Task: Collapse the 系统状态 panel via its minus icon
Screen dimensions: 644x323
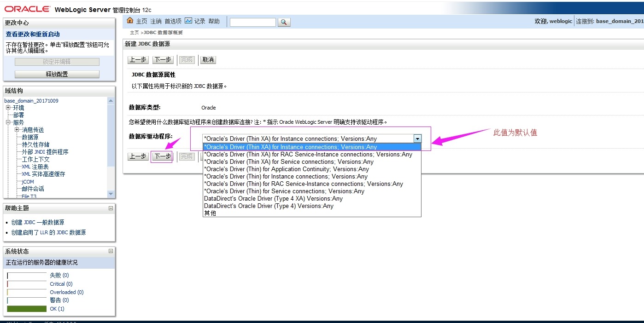Action: pos(111,251)
